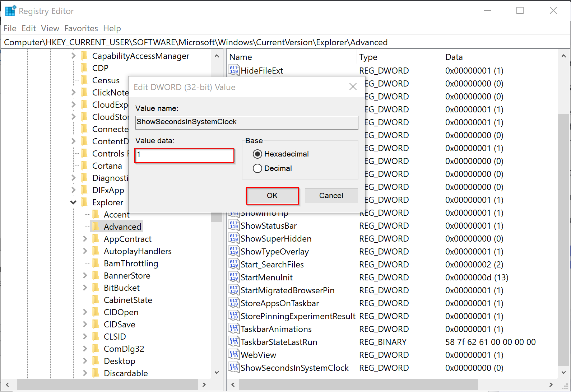Open the Help menu
The image size is (571, 392).
[x=112, y=28]
